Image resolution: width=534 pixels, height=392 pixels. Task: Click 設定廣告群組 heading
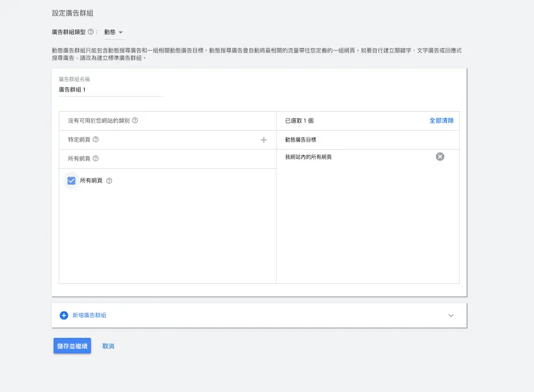tap(73, 13)
